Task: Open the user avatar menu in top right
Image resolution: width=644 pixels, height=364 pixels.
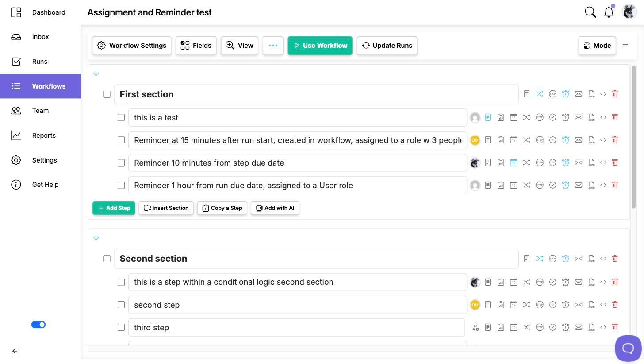Action: pos(629,12)
